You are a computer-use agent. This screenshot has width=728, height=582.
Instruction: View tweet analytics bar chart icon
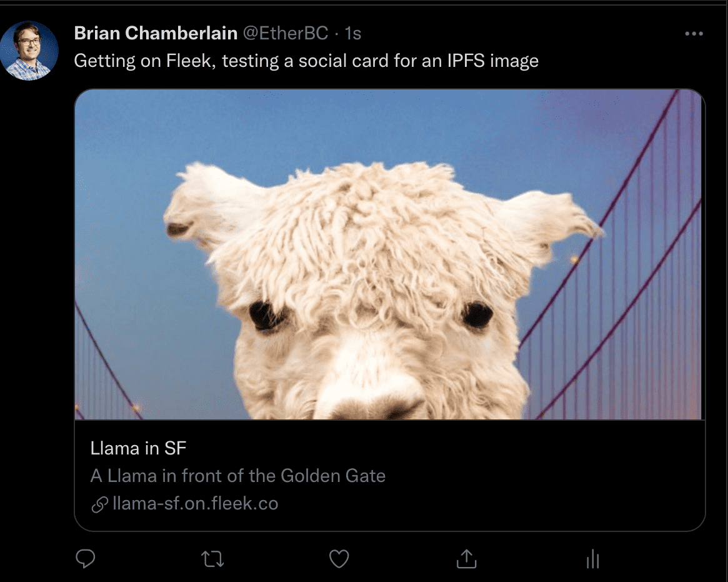click(593, 559)
